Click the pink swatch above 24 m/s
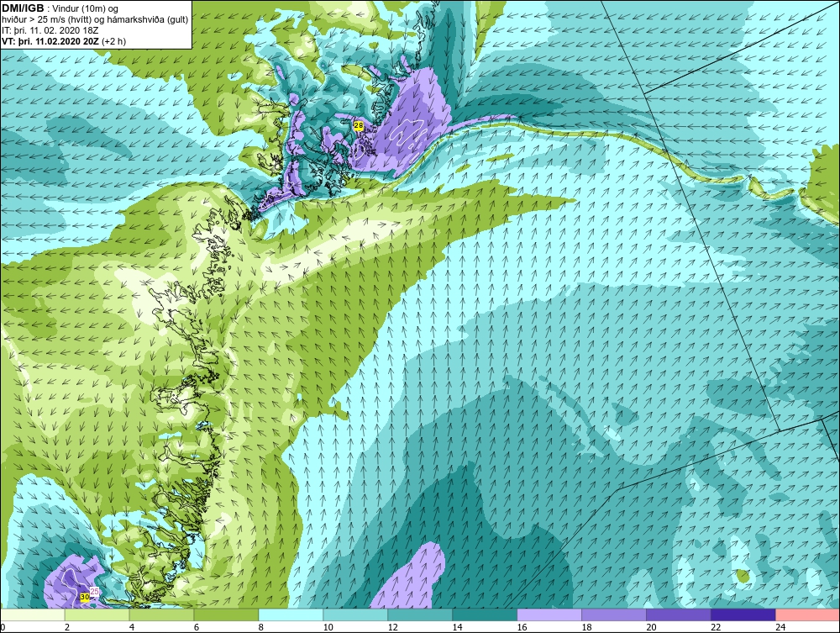Image resolution: width=840 pixels, height=633 pixels. [x=807, y=615]
